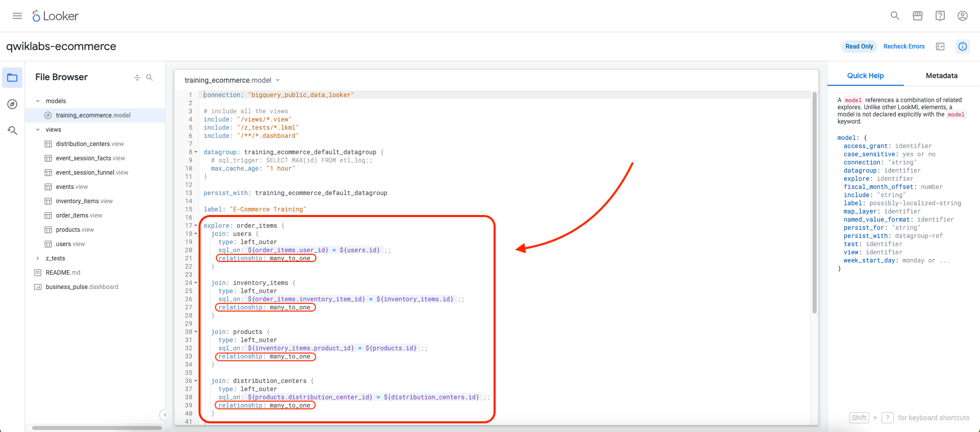Open the user account icon
Viewport: 980px width, 432px height.
coord(963,16)
